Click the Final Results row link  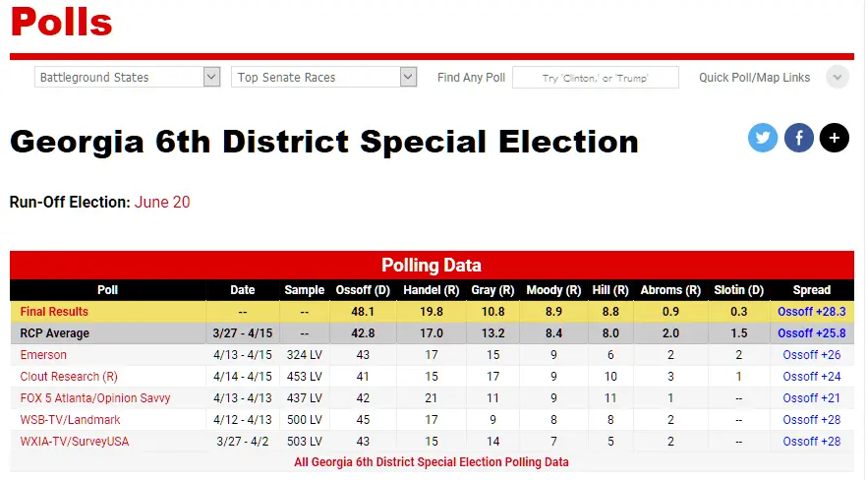click(x=54, y=312)
